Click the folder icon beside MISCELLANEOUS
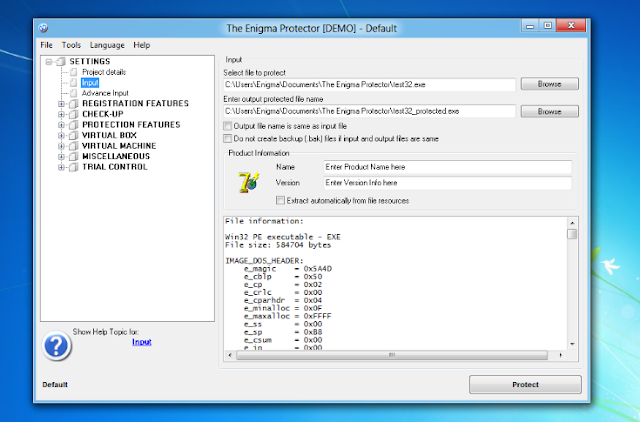Image resolution: width=640 pixels, height=422 pixels. pos(73,157)
